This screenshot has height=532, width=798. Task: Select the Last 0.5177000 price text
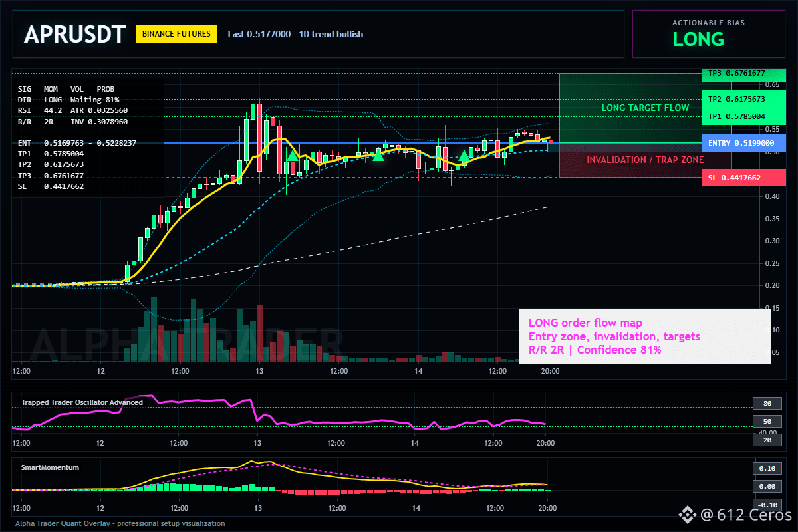(259, 34)
